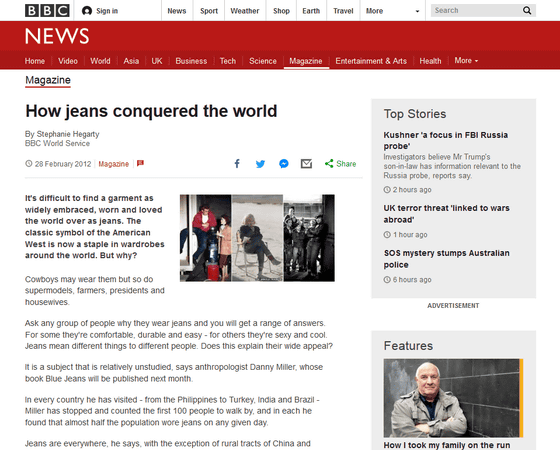Go to Entertainment & Arts tab
The height and width of the screenshot is (450, 560).
[x=371, y=61]
